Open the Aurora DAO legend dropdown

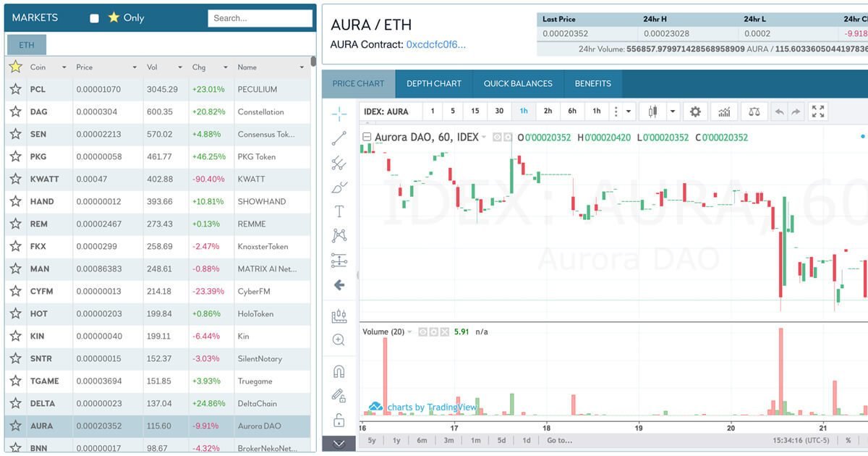click(483, 137)
